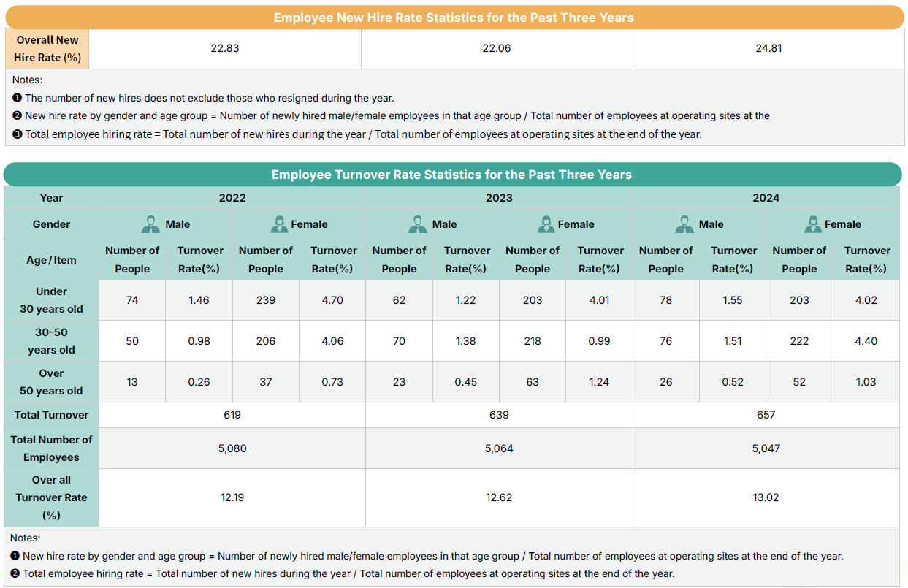Select the Female icon under 2022
The image size is (908, 588).
tap(280, 224)
